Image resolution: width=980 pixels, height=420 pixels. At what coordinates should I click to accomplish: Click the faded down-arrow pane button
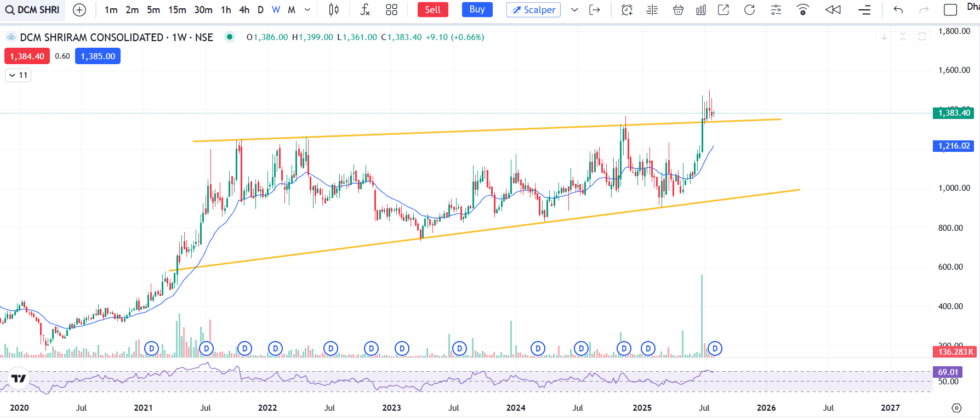point(884,37)
